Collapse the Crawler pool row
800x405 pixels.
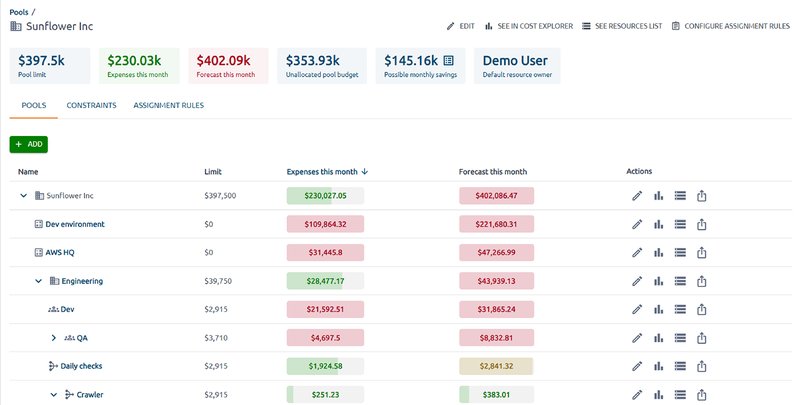(54, 394)
